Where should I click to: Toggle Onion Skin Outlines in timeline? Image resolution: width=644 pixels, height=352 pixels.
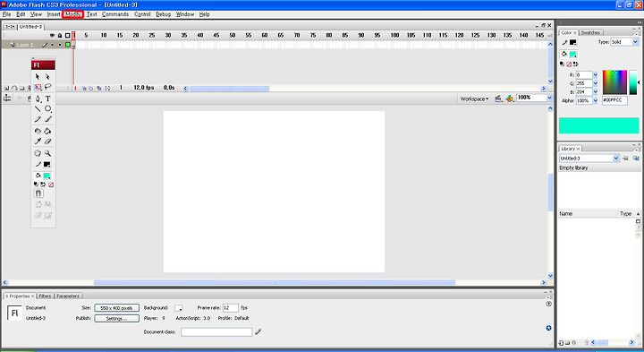click(91, 88)
